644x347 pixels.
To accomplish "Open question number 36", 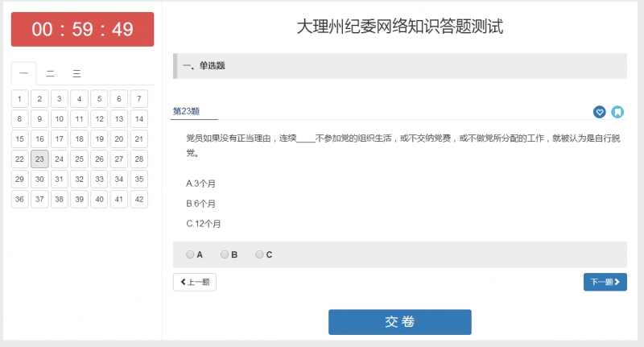I will click(x=20, y=199).
